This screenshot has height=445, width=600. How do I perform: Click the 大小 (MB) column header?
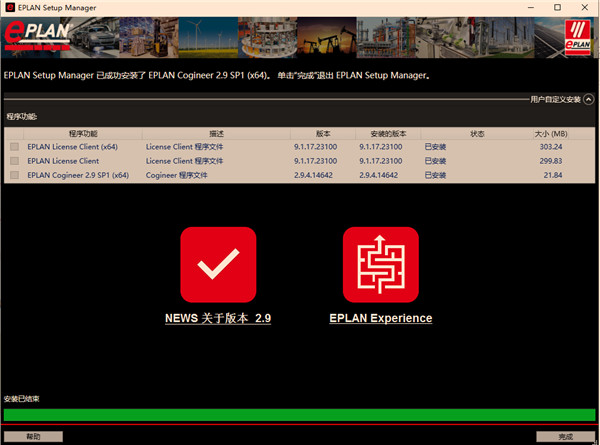pyautogui.click(x=551, y=134)
